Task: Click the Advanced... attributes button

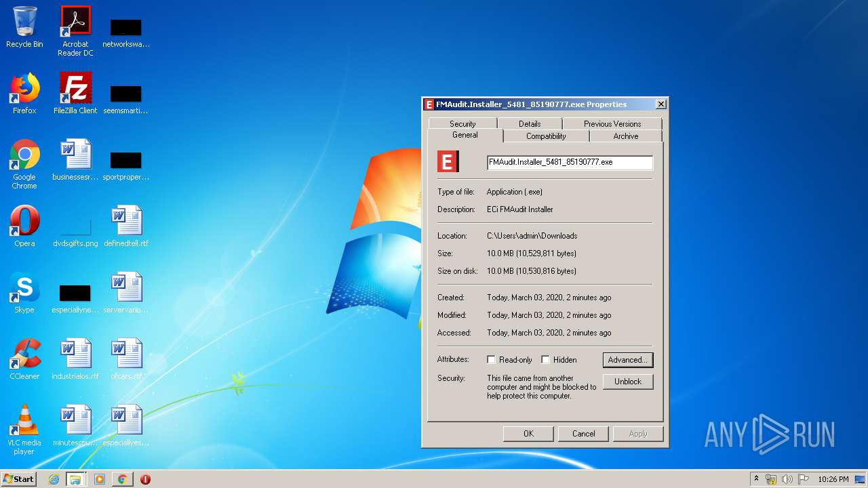Action: coord(628,360)
